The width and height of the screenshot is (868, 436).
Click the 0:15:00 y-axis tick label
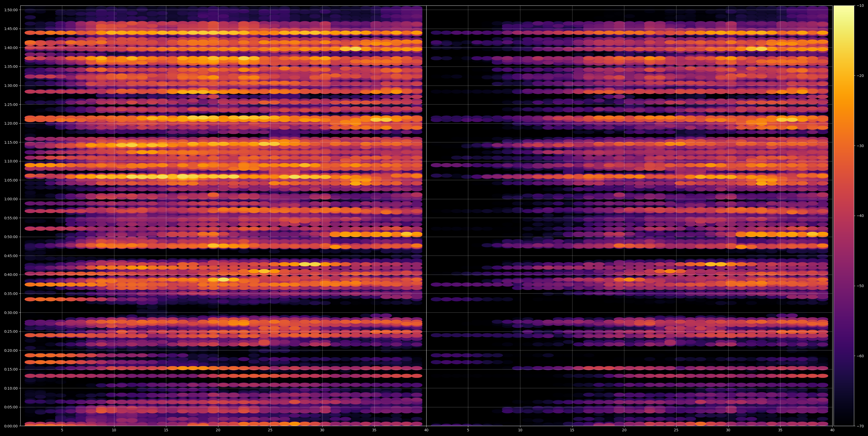(x=11, y=369)
